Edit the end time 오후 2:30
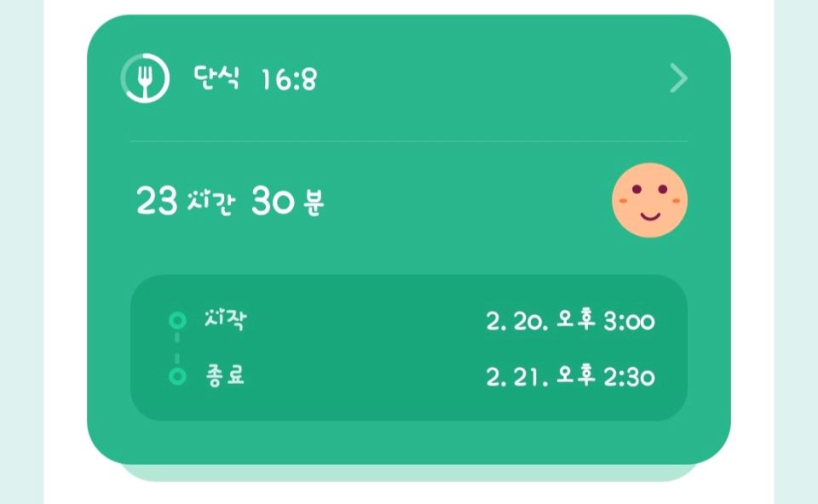The height and width of the screenshot is (504, 818). coord(605,377)
